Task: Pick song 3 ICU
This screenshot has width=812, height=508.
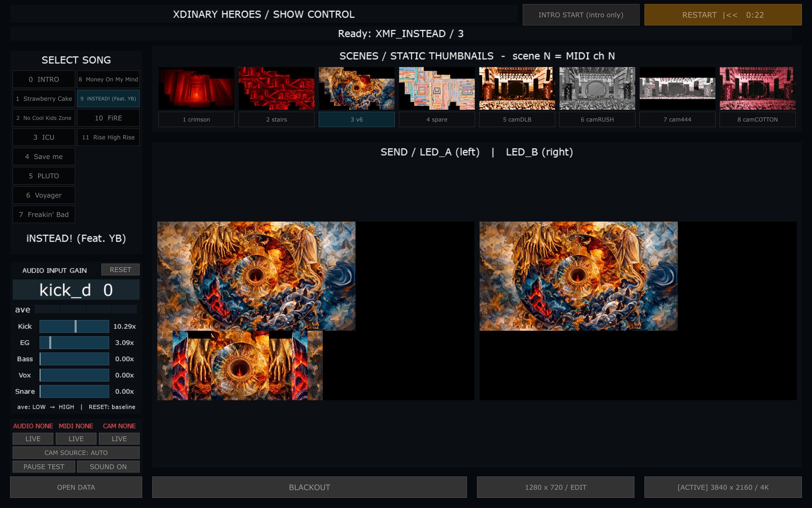Action: pyautogui.click(x=44, y=137)
